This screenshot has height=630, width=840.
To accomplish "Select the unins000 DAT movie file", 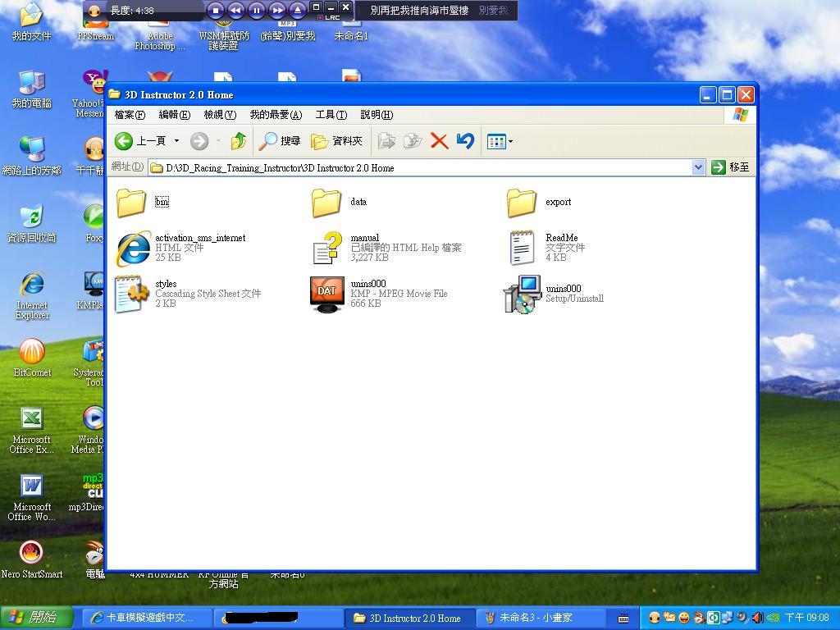I will [x=327, y=293].
